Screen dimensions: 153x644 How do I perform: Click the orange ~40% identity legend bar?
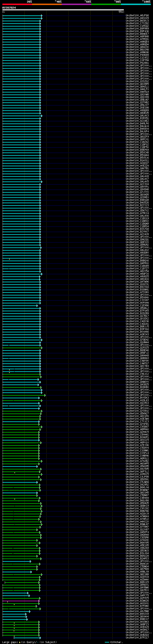tap(47, 4)
